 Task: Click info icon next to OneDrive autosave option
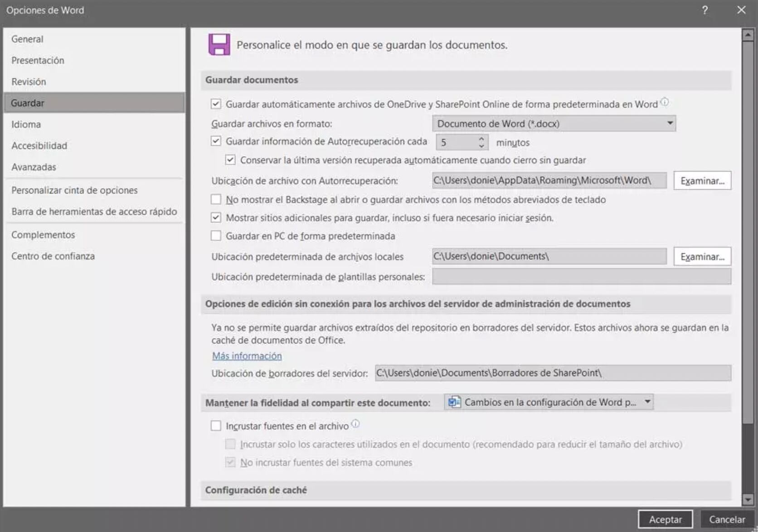665,102
